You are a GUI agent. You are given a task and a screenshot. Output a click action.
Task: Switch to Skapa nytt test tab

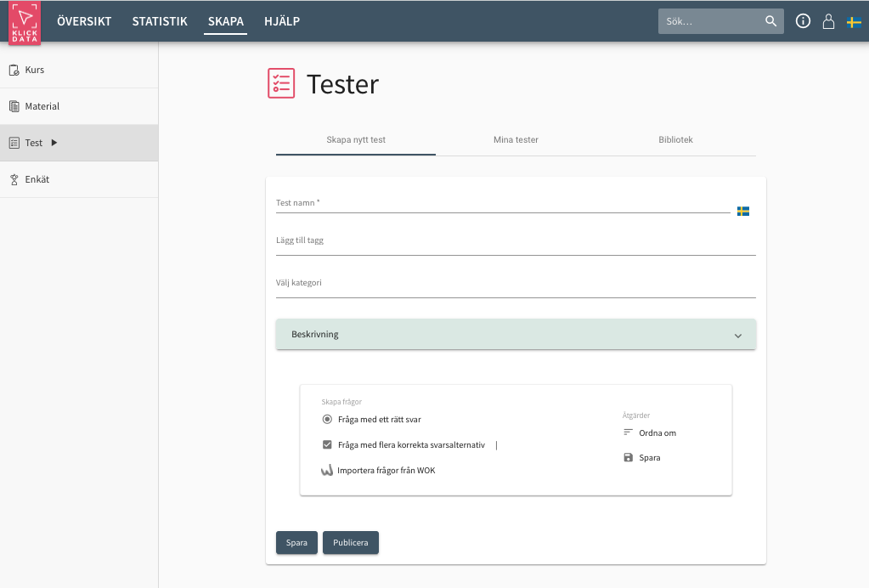click(x=356, y=139)
